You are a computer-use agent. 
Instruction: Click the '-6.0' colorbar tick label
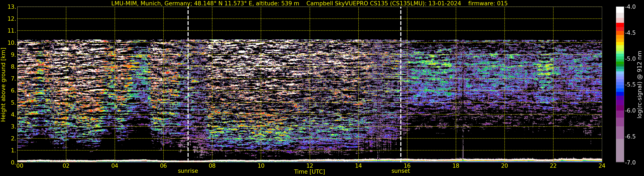(x=630, y=111)
